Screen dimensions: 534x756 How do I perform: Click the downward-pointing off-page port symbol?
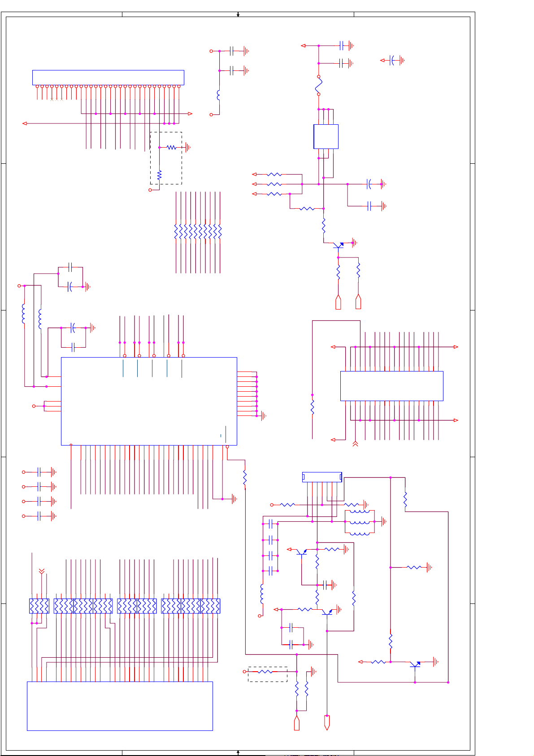(327, 723)
